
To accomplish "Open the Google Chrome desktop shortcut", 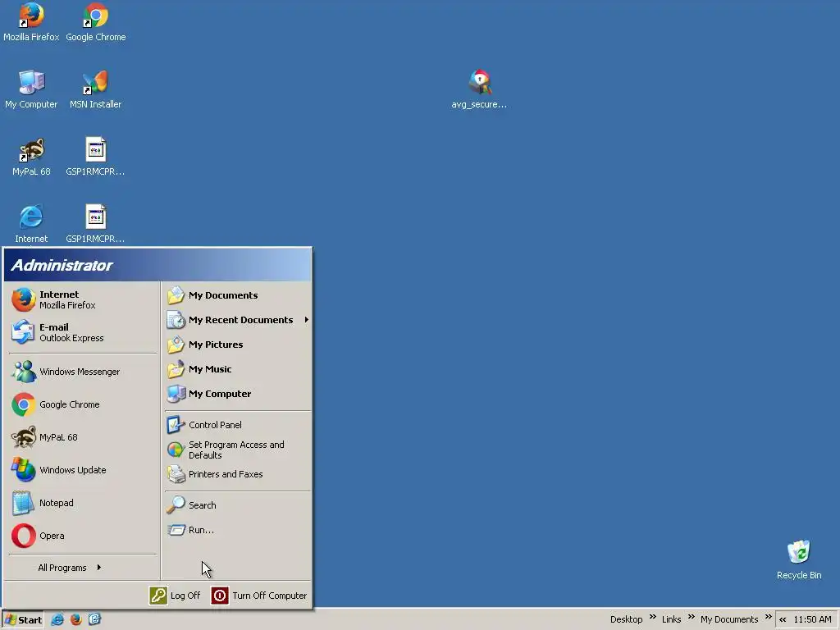I will pos(95,22).
